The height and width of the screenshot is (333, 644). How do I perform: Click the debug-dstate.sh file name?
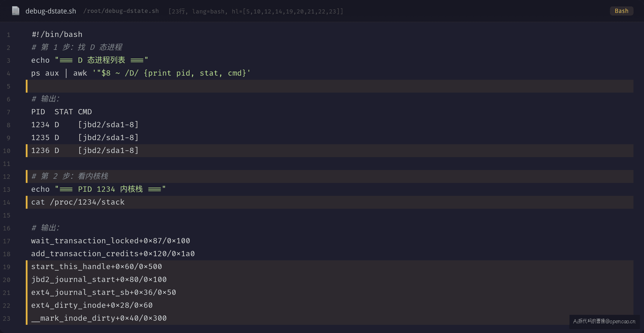point(51,11)
